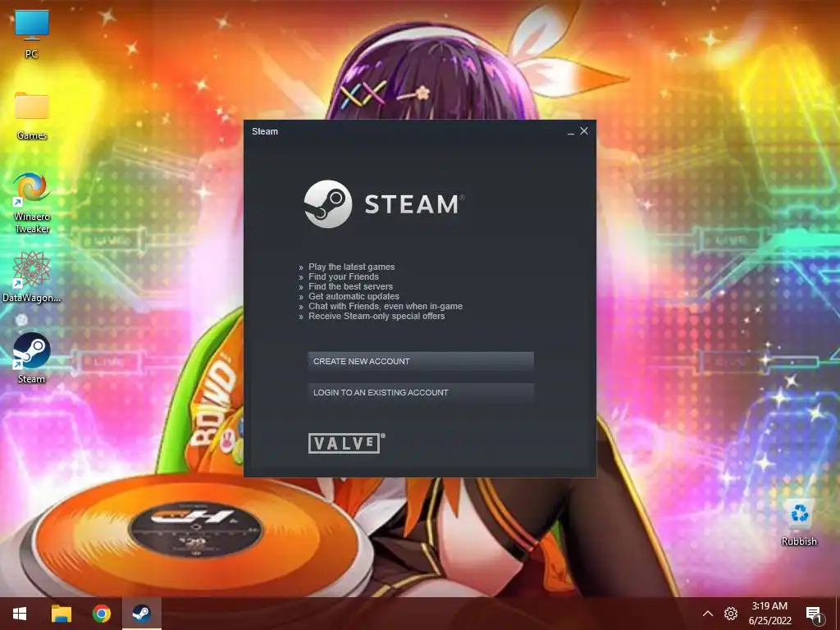This screenshot has width=840, height=630.
Task: Click 'Chat with Friends, even when in-game'
Action: click(386, 306)
